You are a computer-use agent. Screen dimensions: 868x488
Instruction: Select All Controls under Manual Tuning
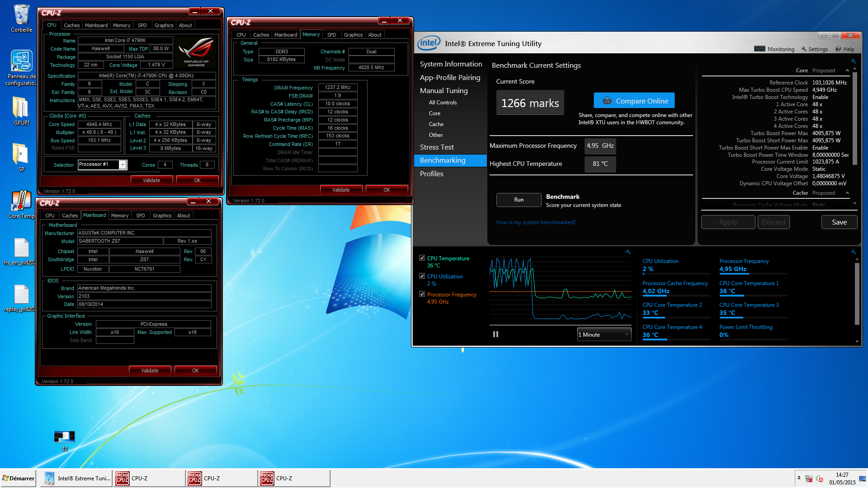[443, 103]
